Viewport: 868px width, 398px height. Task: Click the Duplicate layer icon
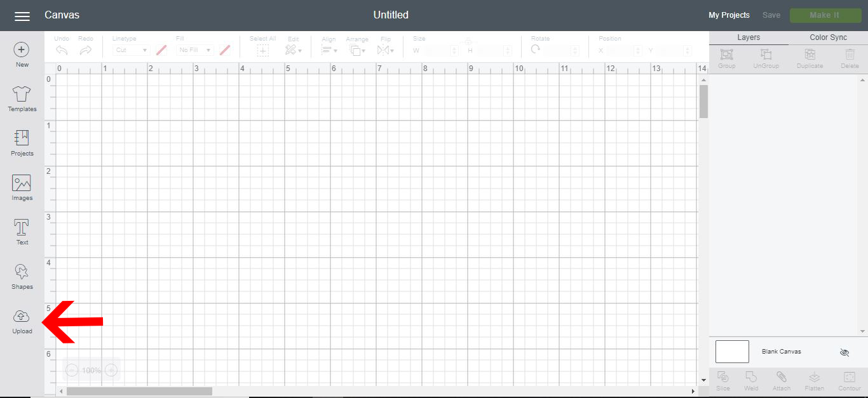810,55
